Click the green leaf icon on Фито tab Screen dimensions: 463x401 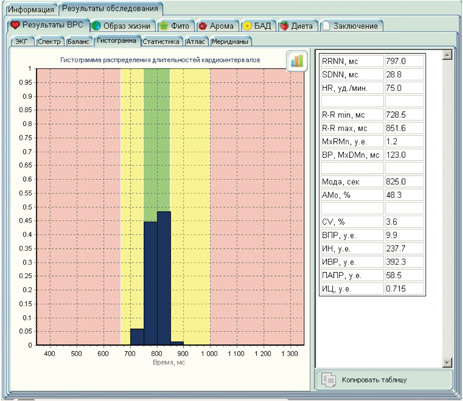point(163,26)
